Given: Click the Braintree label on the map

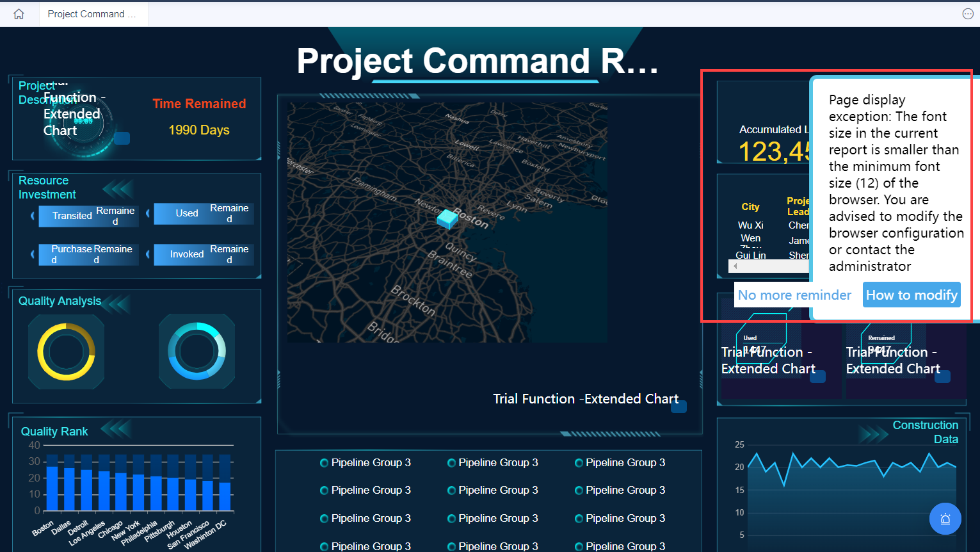Looking at the screenshot, I should (450, 264).
